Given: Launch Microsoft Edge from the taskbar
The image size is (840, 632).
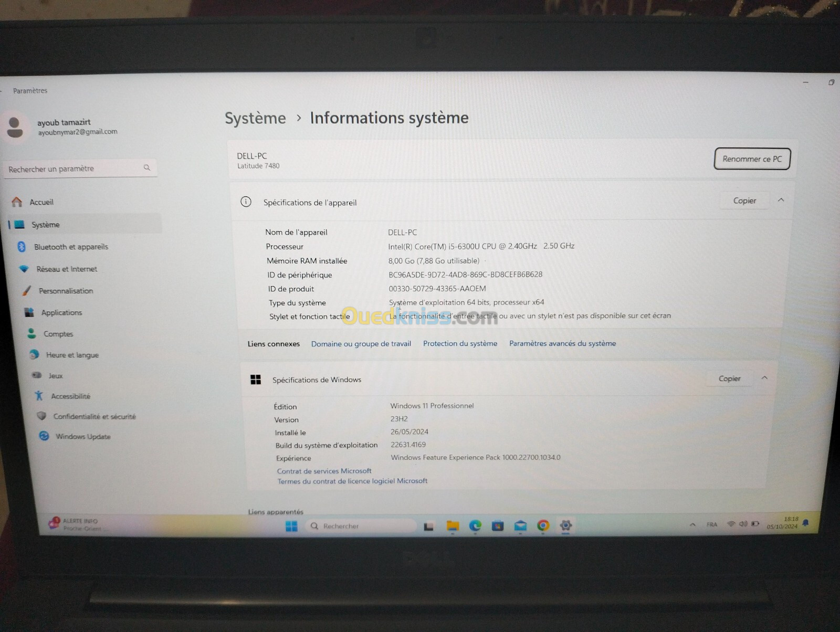Looking at the screenshot, I should (x=475, y=525).
